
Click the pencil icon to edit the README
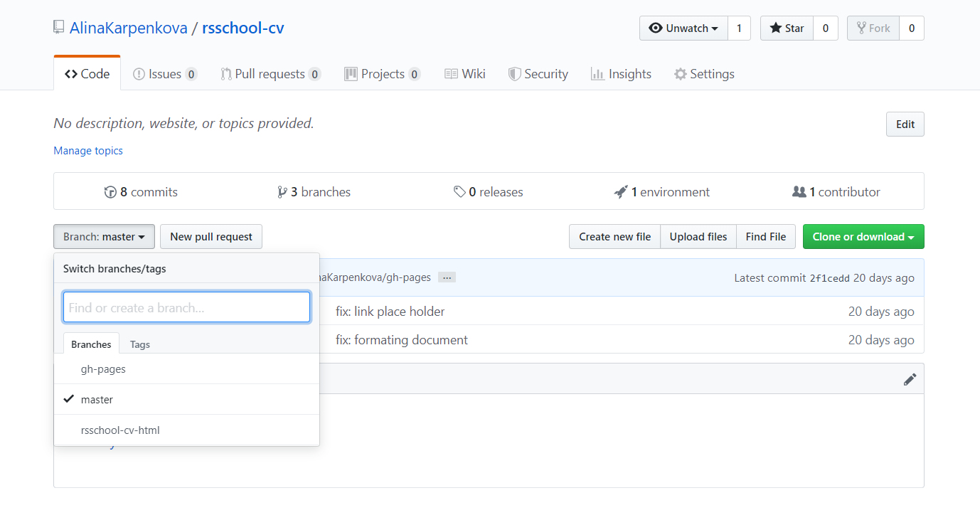pos(910,379)
